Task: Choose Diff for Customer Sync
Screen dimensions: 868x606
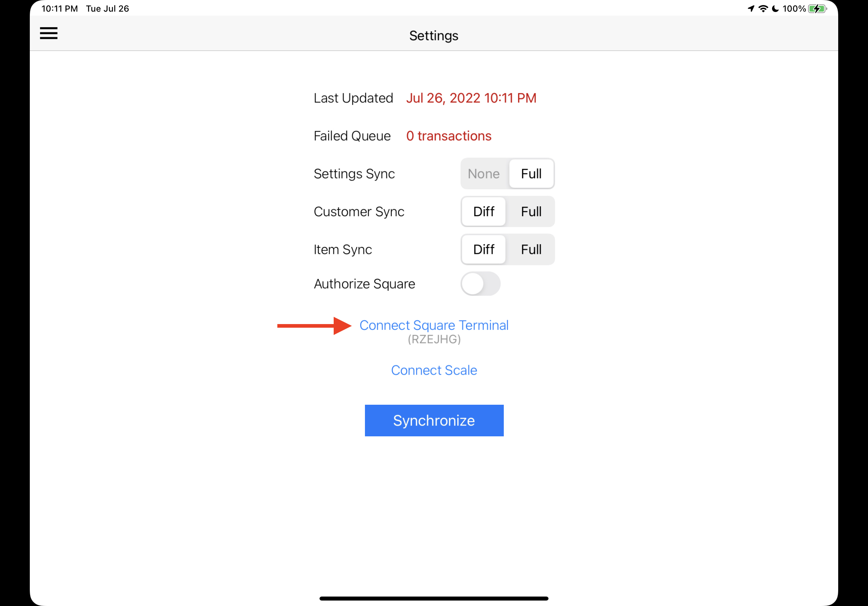Action: 483,211
